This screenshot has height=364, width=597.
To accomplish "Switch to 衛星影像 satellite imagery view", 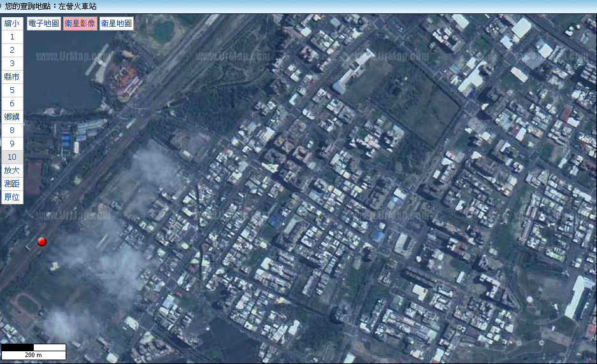I will tap(80, 23).
